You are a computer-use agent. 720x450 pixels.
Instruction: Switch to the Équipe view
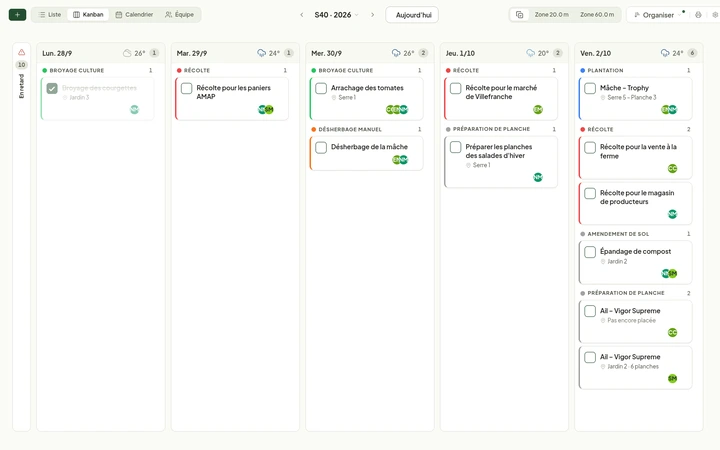pos(180,15)
